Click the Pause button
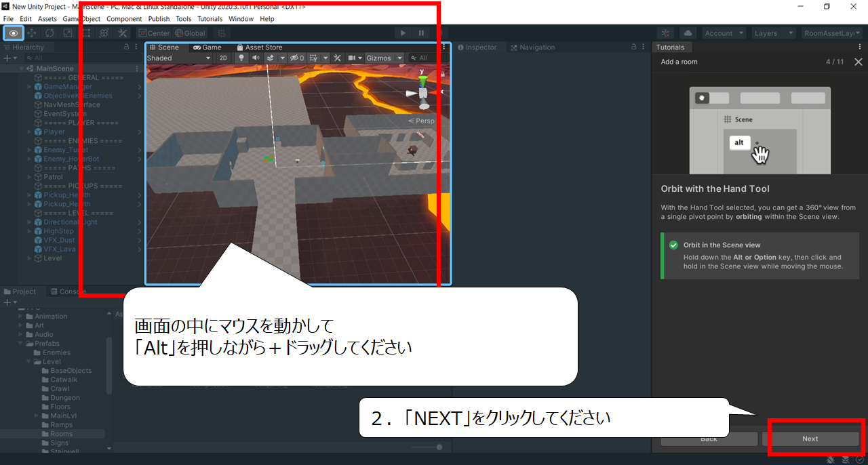The width and height of the screenshot is (868, 465). tap(421, 33)
